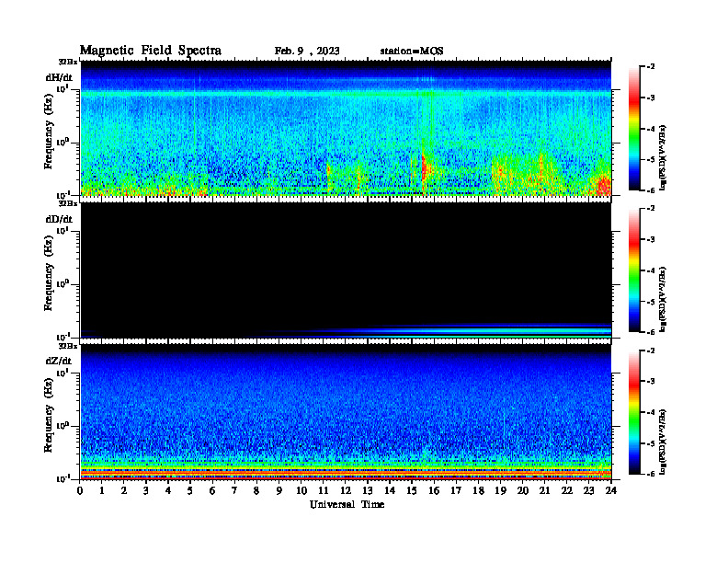Click hour 16 on the Universal Time axis

434,491
